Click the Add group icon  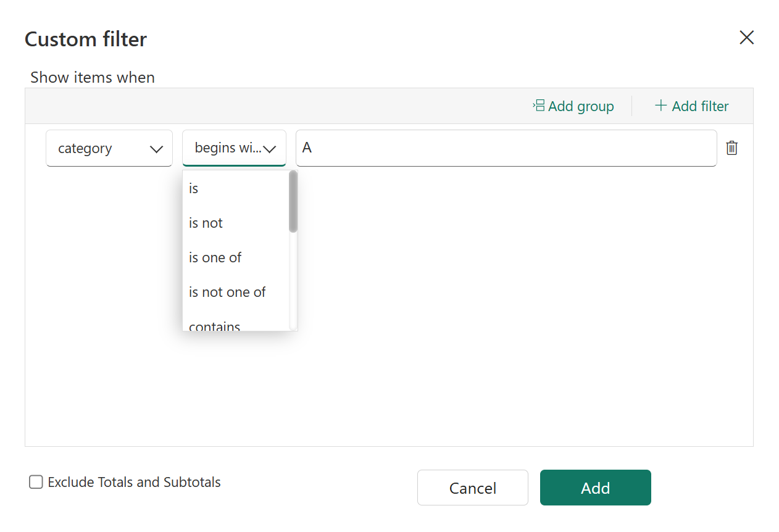(538, 106)
